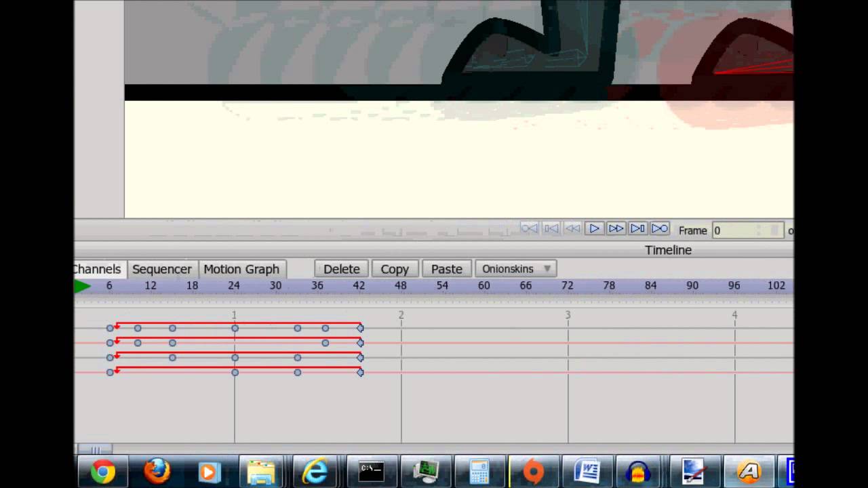Open Firefox from the taskbar
The image size is (868, 488).
pyautogui.click(x=157, y=472)
